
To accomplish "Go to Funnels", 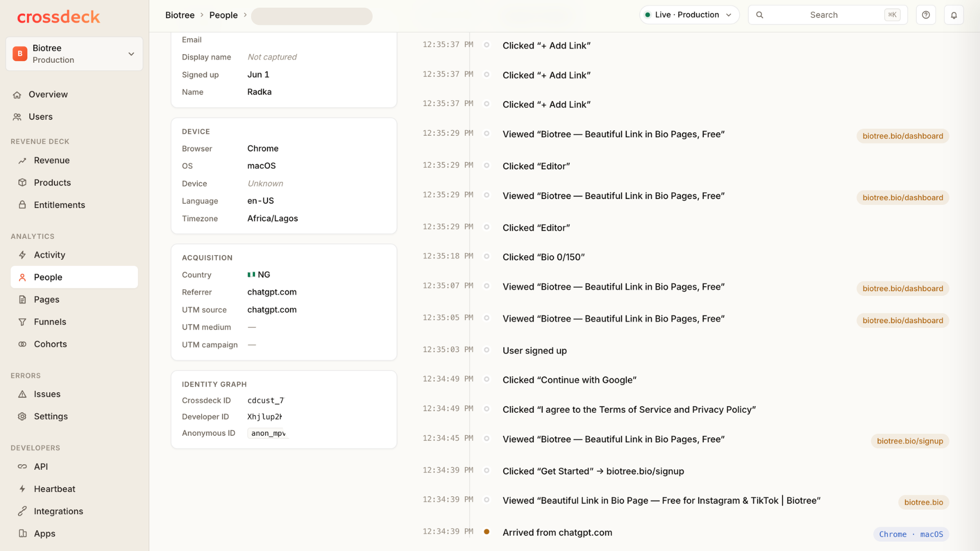I will [75, 322].
